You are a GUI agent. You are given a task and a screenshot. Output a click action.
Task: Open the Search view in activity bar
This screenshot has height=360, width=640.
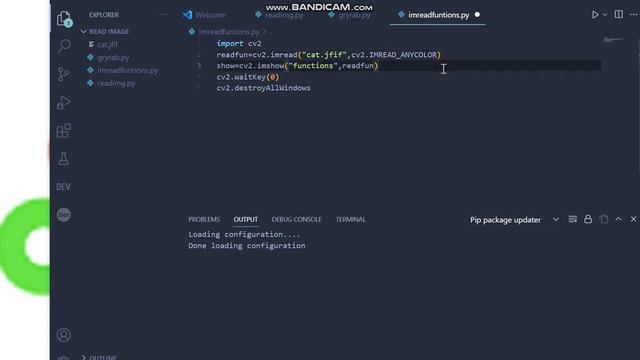(x=64, y=46)
